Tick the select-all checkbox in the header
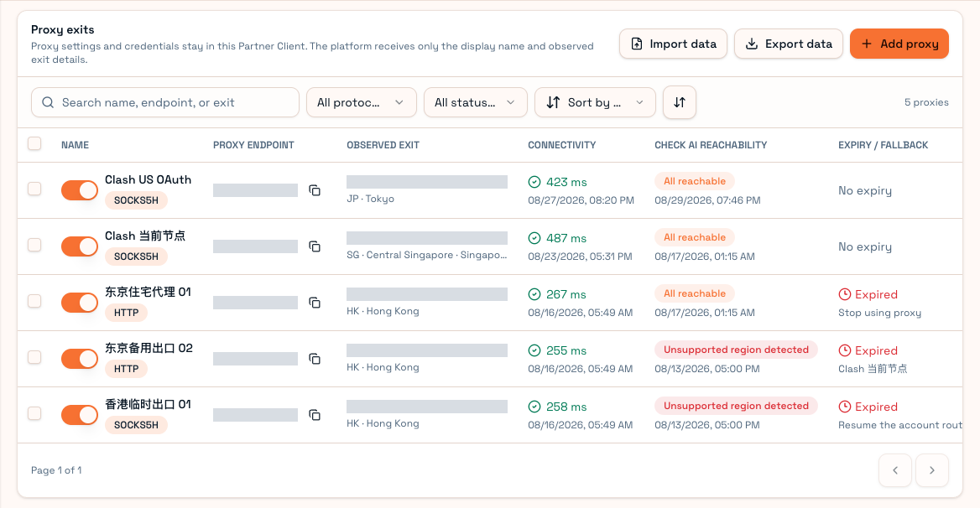The width and height of the screenshot is (980, 508). click(x=34, y=143)
